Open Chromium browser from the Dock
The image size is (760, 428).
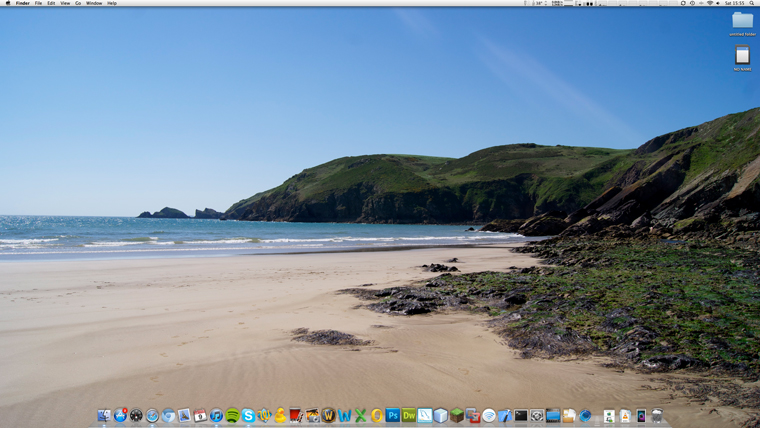tap(168, 415)
